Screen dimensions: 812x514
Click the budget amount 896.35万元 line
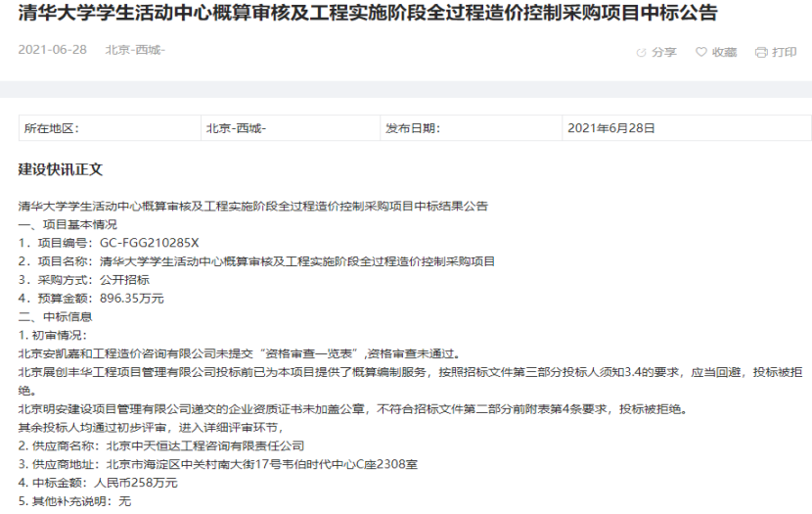click(91, 298)
